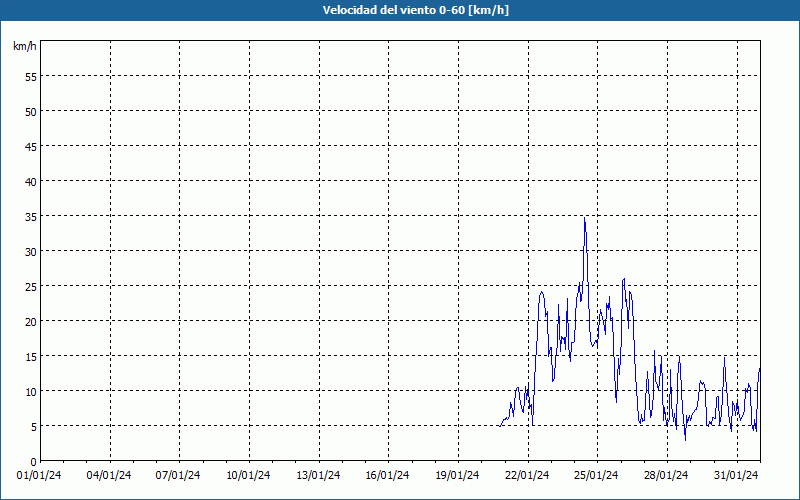Screen dimensions: 800x500
Task: Click the 01/01/24 date label
Action: tap(39, 476)
